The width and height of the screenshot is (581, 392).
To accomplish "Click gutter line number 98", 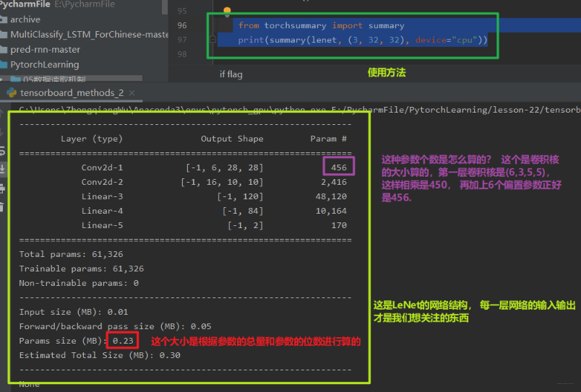I will pos(182,54).
